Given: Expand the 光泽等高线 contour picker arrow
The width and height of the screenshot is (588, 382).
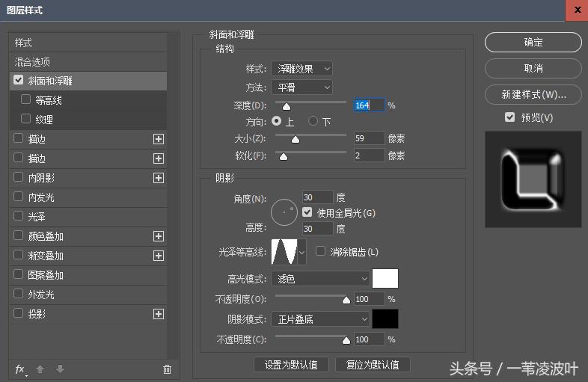Looking at the screenshot, I should point(302,252).
